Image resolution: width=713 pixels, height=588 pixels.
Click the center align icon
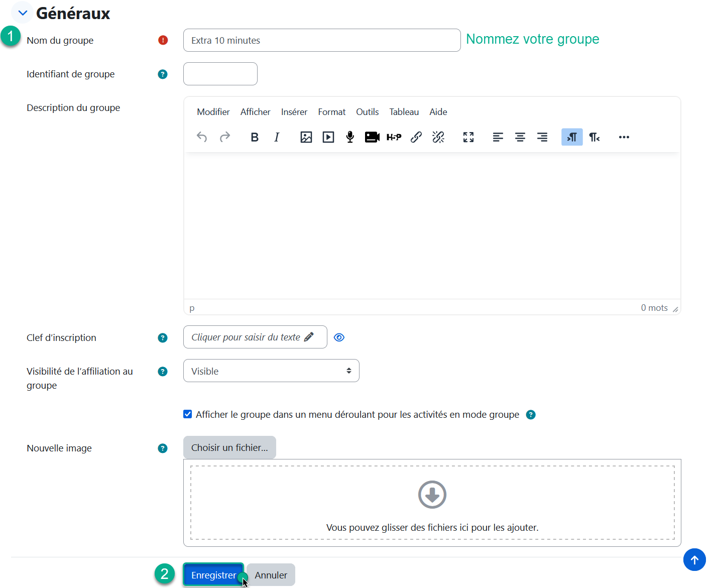[520, 137]
